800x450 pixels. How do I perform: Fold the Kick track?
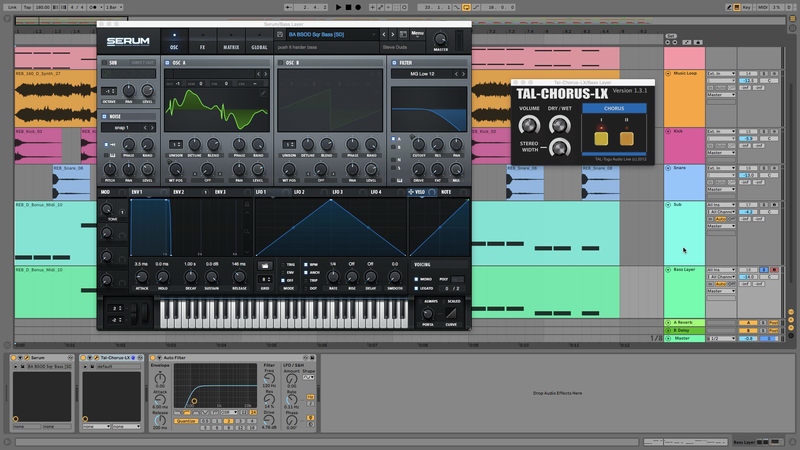[x=668, y=131]
